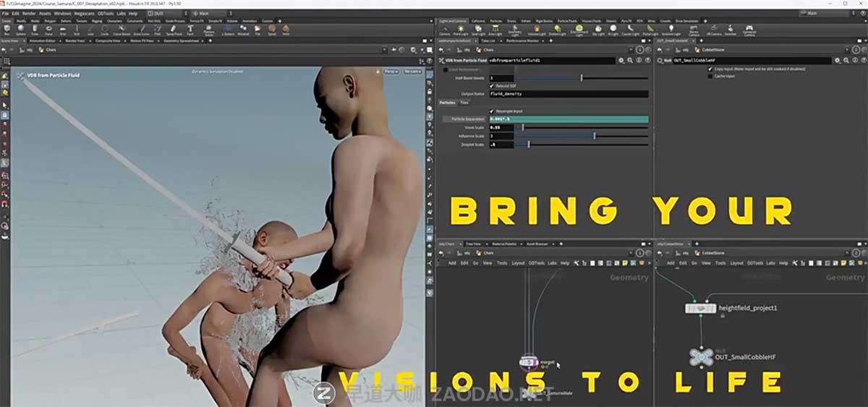This screenshot has width=868, height=407.
Task: Switch to the Performance Monitor tab
Action: (x=522, y=41)
